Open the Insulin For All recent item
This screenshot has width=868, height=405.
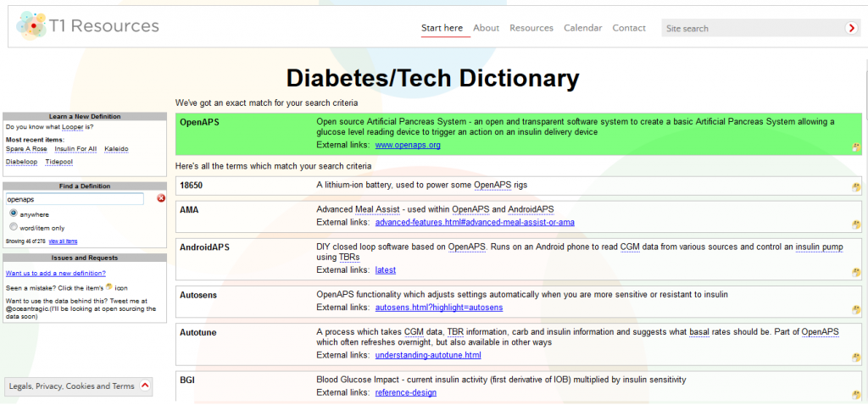tap(75, 149)
